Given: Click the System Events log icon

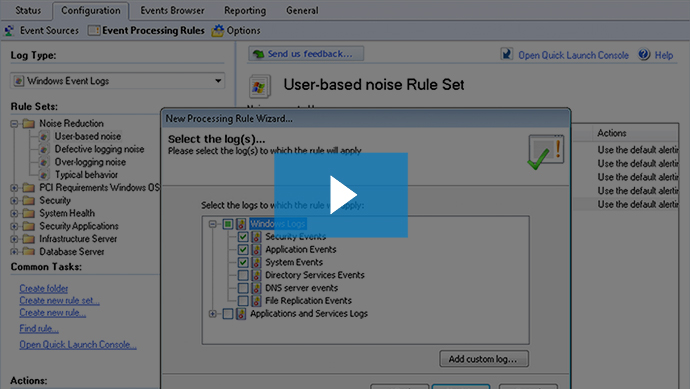Looking at the screenshot, I should (x=256, y=262).
